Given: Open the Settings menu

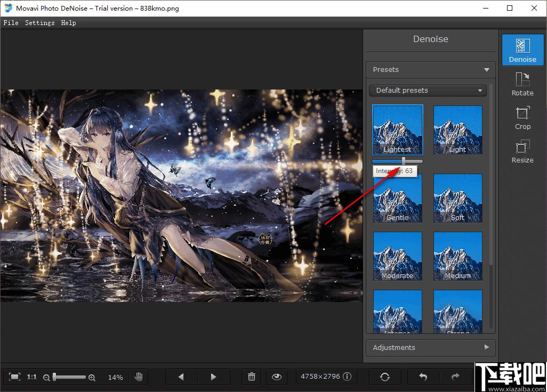Looking at the screenshot, I should coord(40,23).
